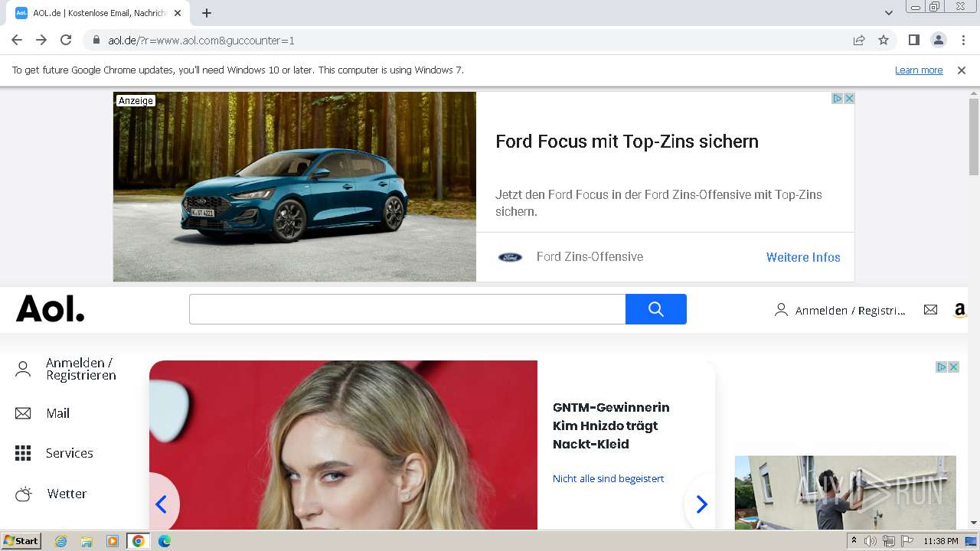Open the media player taskbar icon
Viewport: 980px width, 551px height.
point(113,541)
